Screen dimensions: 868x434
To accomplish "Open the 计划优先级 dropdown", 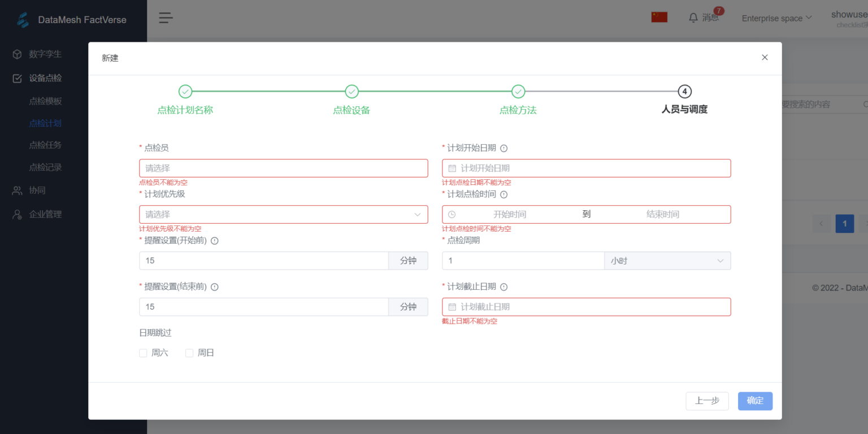I will click(283, 214).
